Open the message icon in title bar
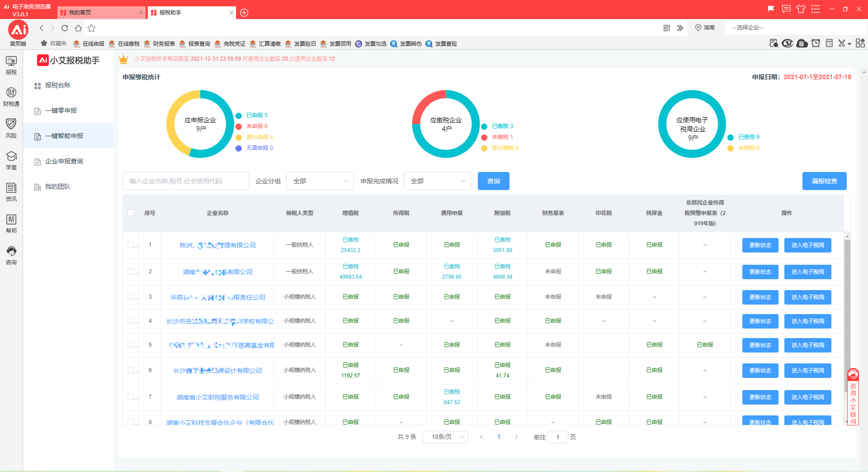Image resolution: width=868 pixels, height=472 pixels. [786, 9]
